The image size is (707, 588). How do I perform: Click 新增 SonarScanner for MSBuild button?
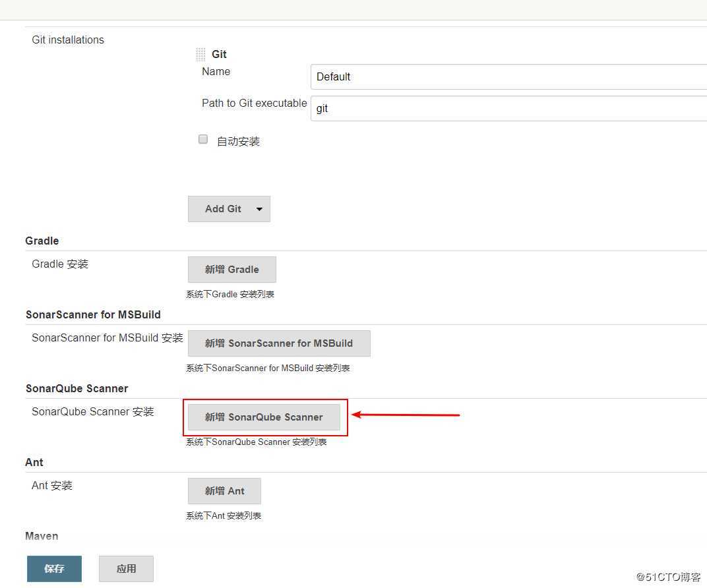[279, 343]
